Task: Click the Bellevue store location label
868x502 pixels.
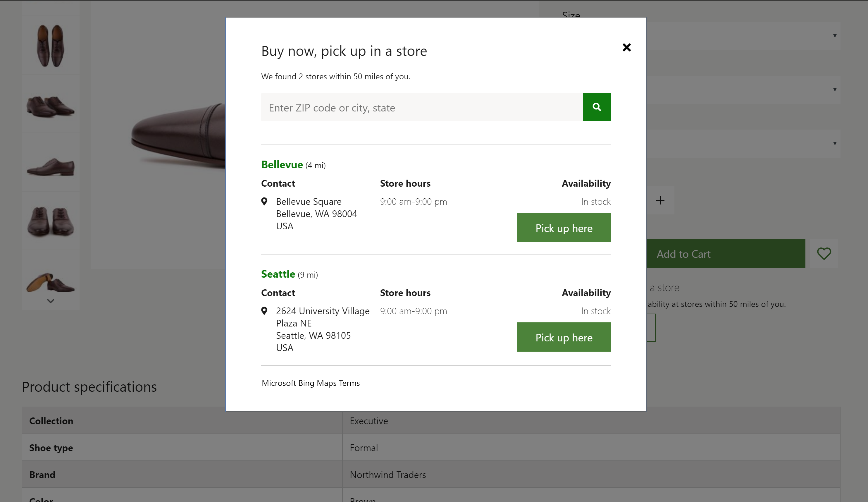Action: coord(282,164)
